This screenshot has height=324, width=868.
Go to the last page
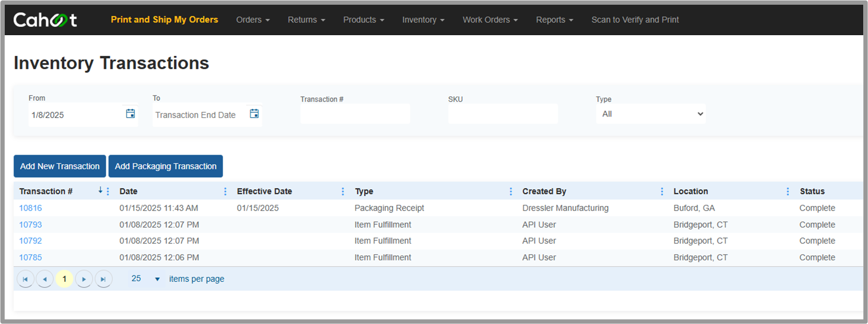(x=103, y=279)
